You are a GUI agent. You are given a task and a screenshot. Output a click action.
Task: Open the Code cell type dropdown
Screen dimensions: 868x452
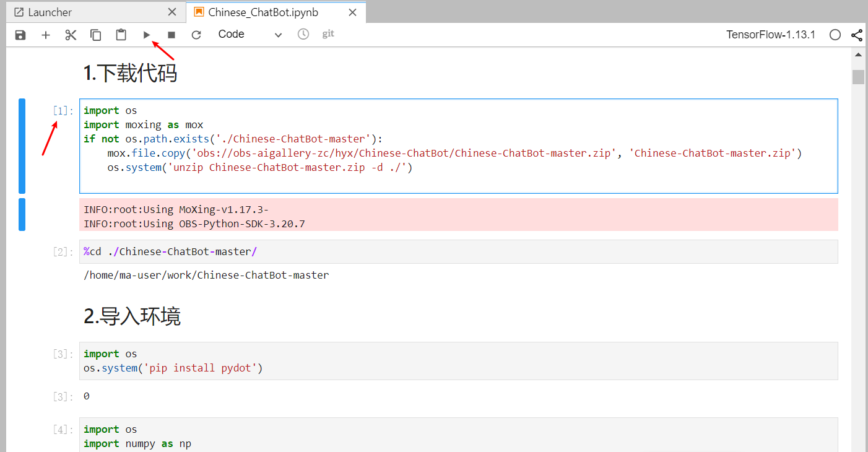coord(250,35)
